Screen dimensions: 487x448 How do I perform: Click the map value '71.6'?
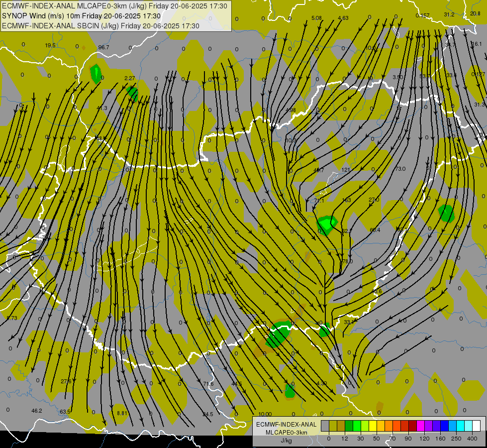tap(208, 384)
